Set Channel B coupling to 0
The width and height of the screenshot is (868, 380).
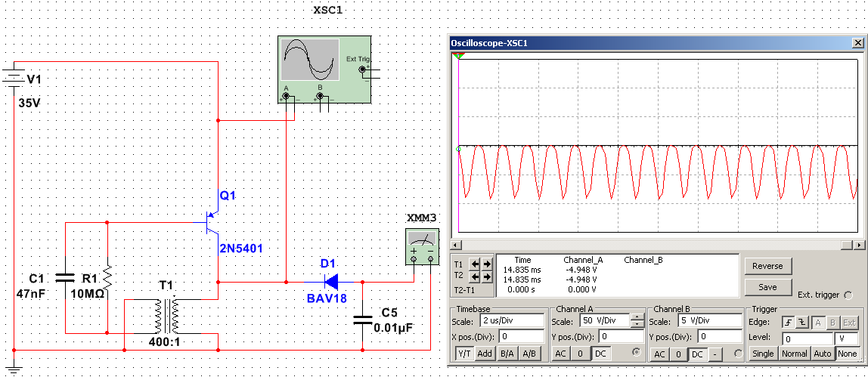[x=678, y=354]
